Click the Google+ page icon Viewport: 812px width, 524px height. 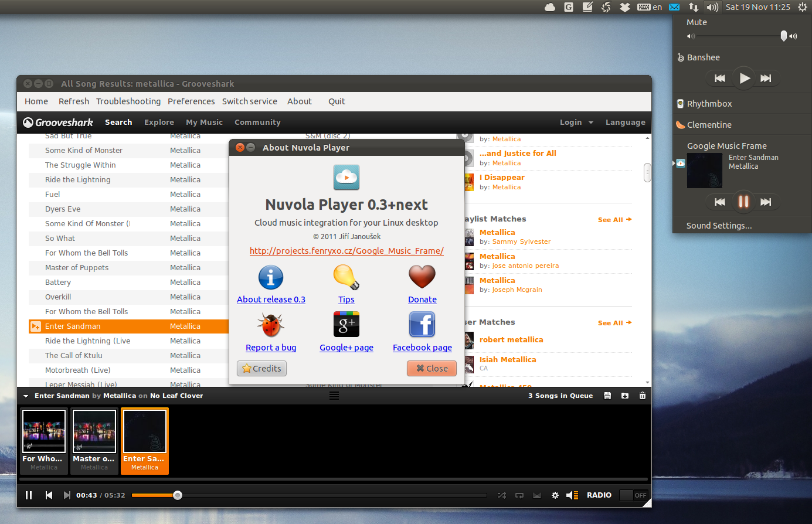pos(346,325)
